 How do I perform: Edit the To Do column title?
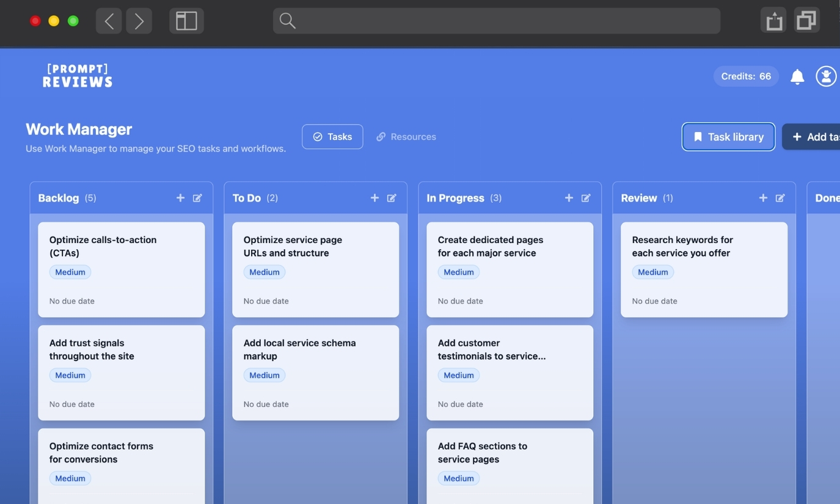392,198
